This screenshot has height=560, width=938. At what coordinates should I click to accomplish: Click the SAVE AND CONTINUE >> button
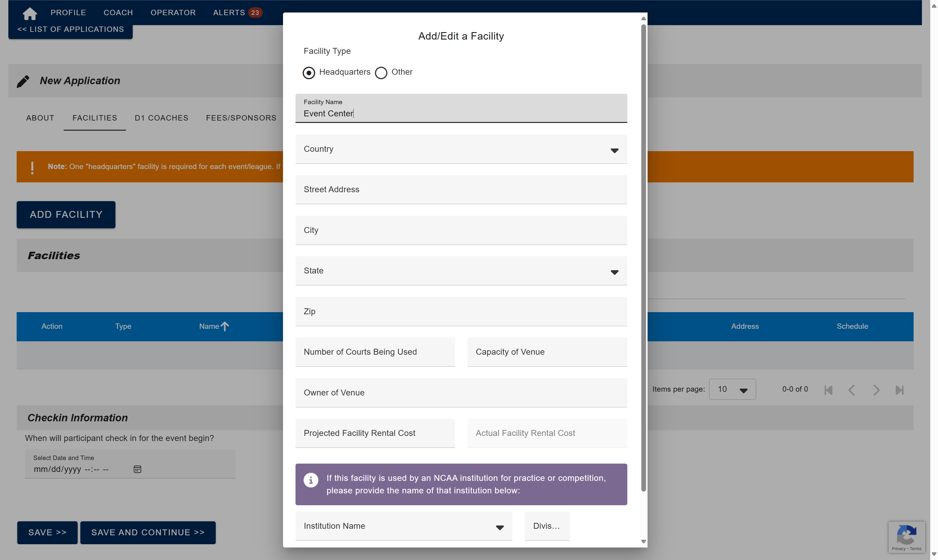148,532
